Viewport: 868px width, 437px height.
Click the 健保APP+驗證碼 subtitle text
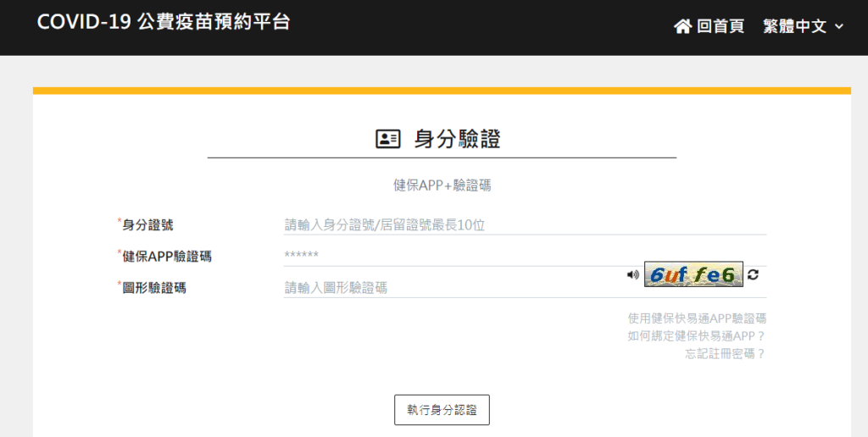click(x=442, y=185)
